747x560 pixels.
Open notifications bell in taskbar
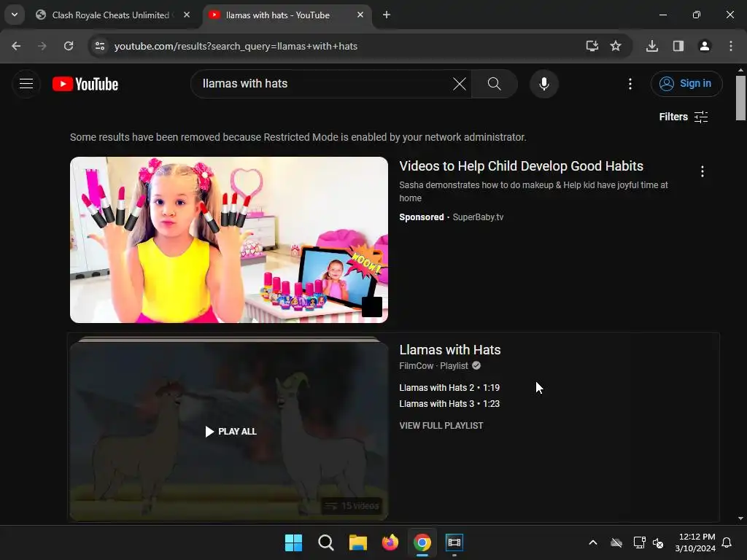click(x=727, y=542)
